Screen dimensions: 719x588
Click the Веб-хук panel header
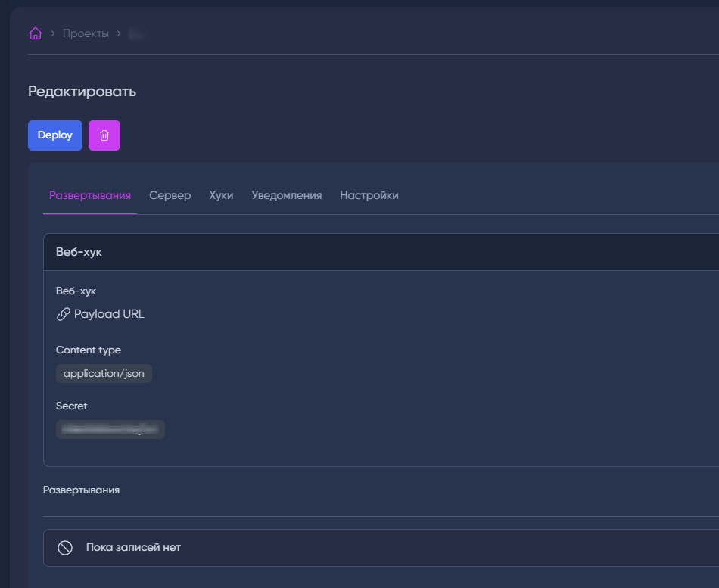(x=79, y=252)
